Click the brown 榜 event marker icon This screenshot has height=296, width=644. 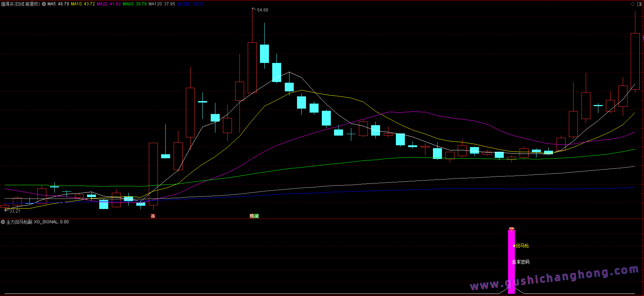click(252, 216)
